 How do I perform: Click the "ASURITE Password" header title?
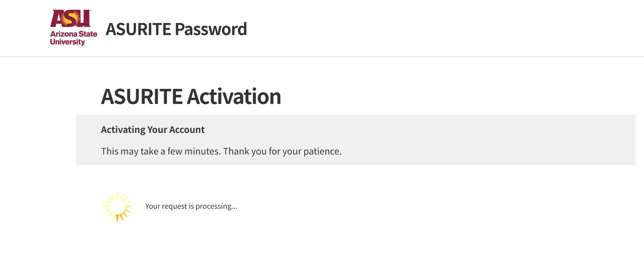point(176,29)
